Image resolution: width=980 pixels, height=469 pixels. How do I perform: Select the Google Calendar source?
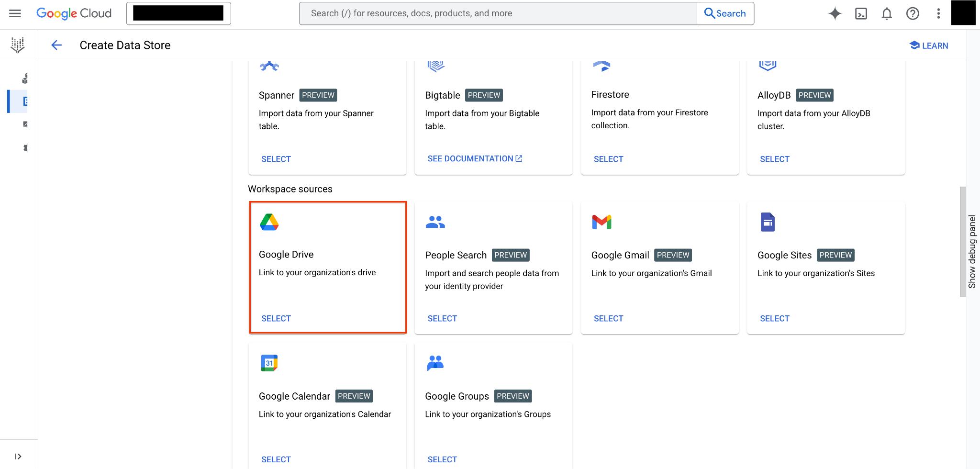pyautogui.click(x=276, y=459)
